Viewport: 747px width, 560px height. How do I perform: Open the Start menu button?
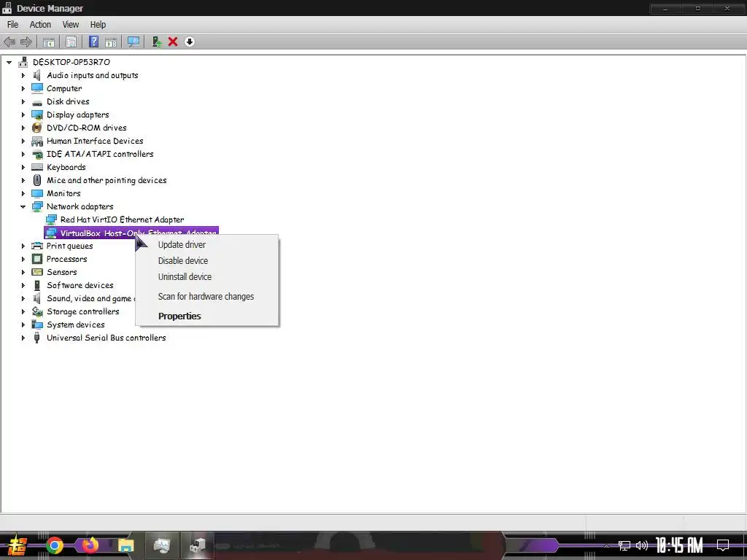click(x=18, y=545)
